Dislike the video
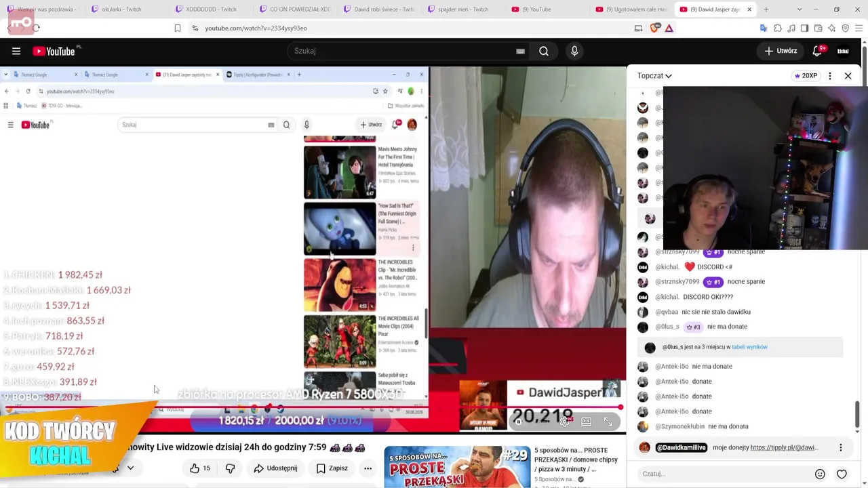868x488 pixels. tap(230, 468)
